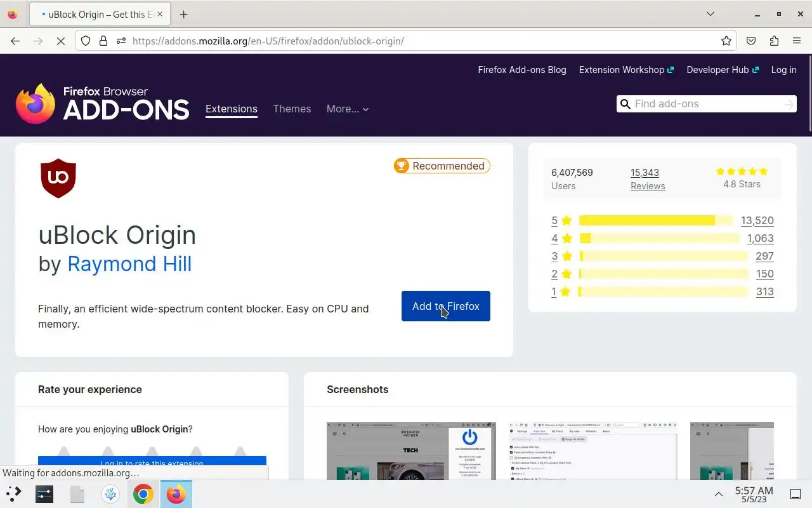Click the Firefox icon at the tab bar start
The height and width of the screenshot is (508, 812).
point(12,14)
